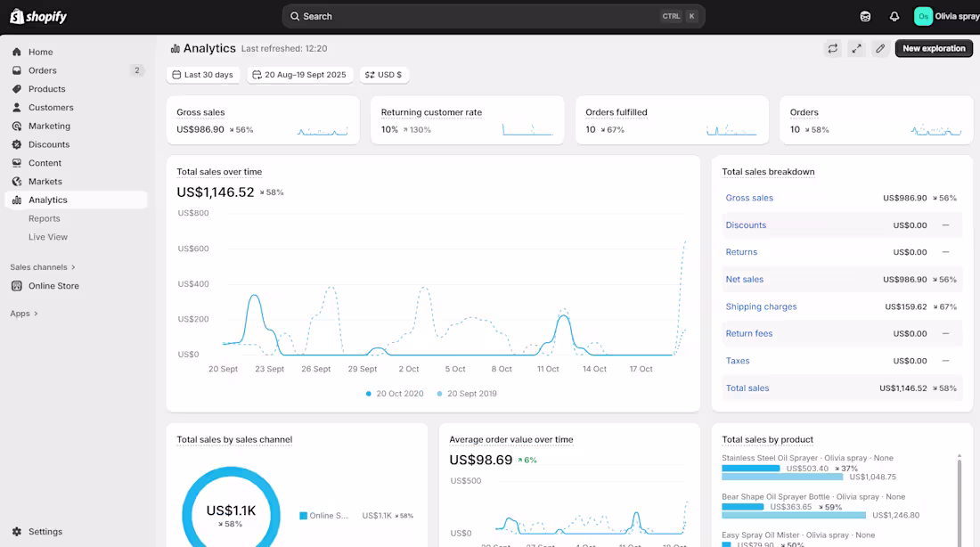Click the Stainless Steel Oil Sprayer bar
Viewport: 980px width, 547px height.
pyautogui.click(x=751, y=469)
